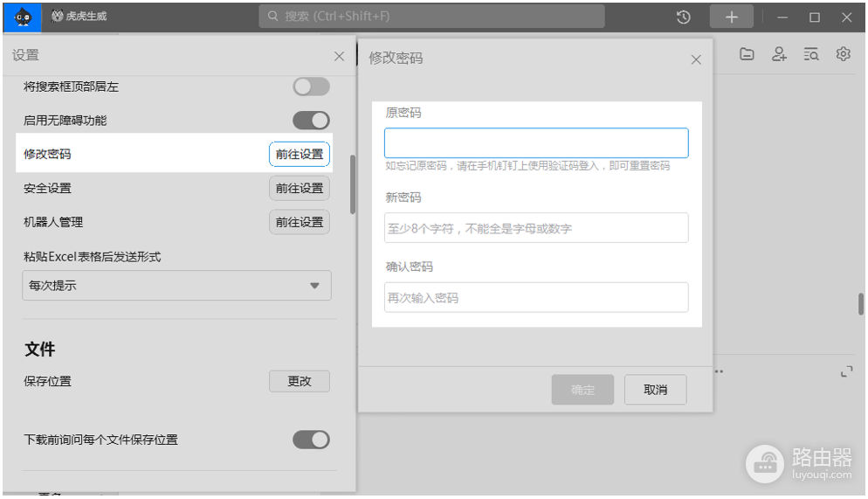The width and height of the screenshot is (868, 499).
Task: Toggle 将搜索框顶部居左 switch
Action: tap(311, 87)
